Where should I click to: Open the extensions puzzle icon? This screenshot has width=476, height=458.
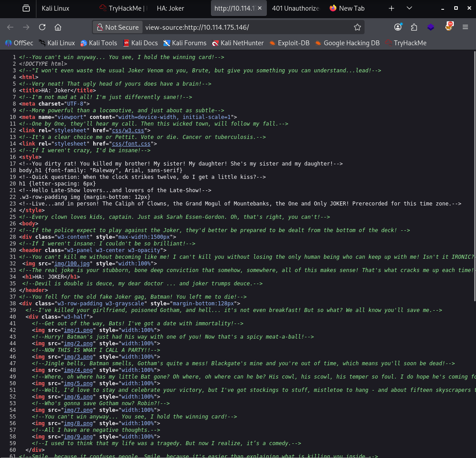point(414,28)
